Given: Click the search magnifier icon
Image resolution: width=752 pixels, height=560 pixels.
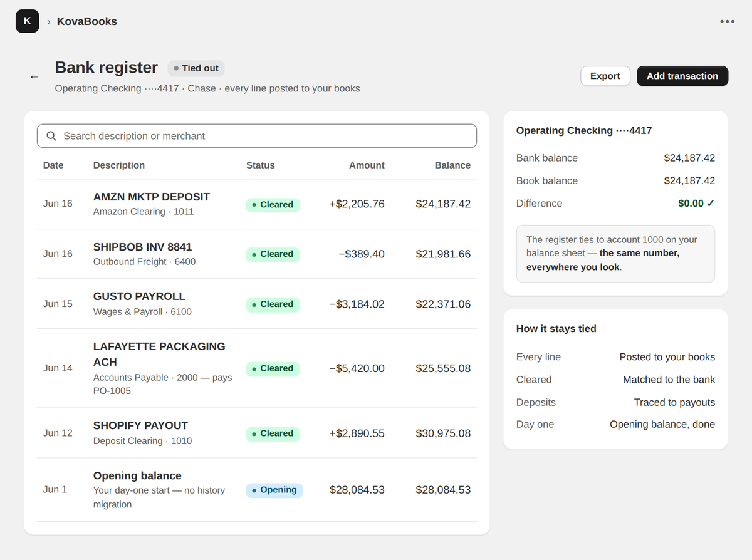Looking at the screenshot, I should click(x=51, y=136).
